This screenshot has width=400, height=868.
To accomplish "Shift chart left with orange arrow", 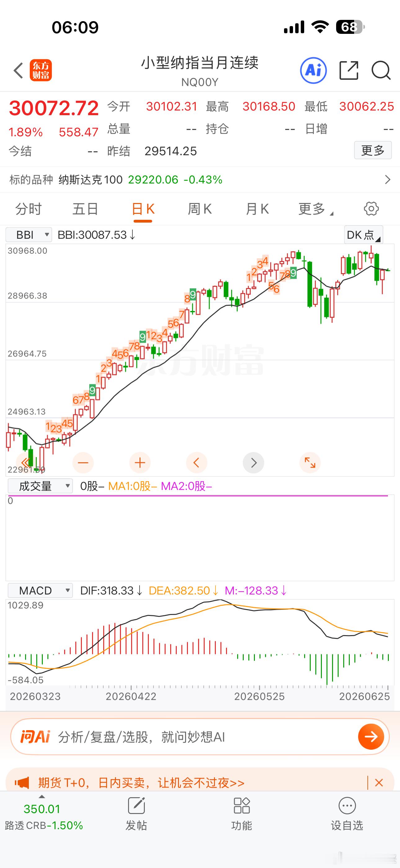I will [x=197, y=463].
